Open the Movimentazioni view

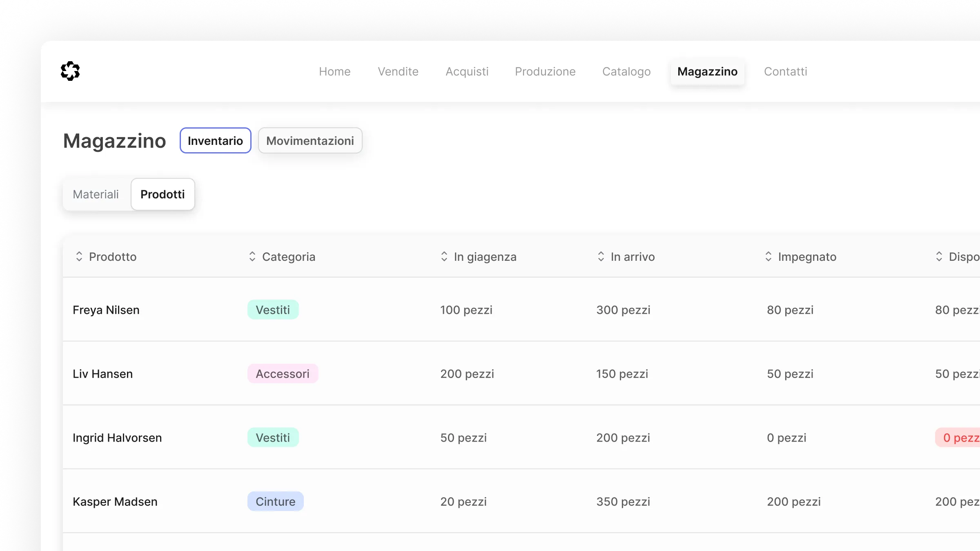pos(310,141)
